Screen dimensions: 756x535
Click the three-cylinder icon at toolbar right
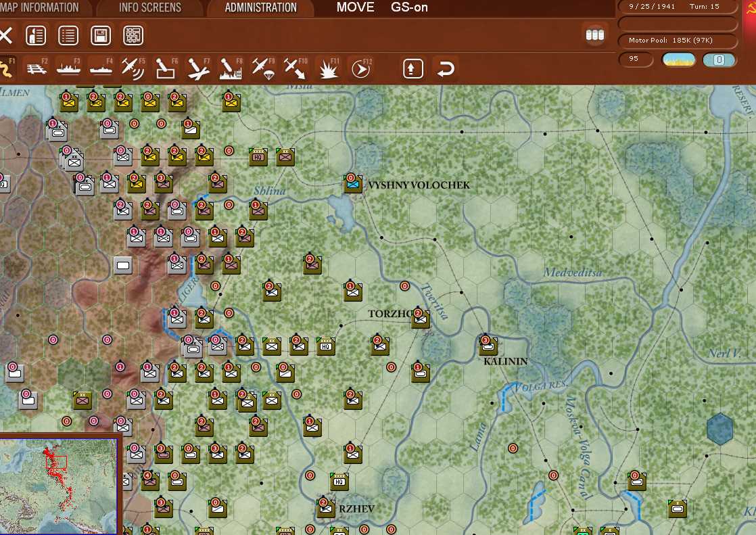coord(595,35)
